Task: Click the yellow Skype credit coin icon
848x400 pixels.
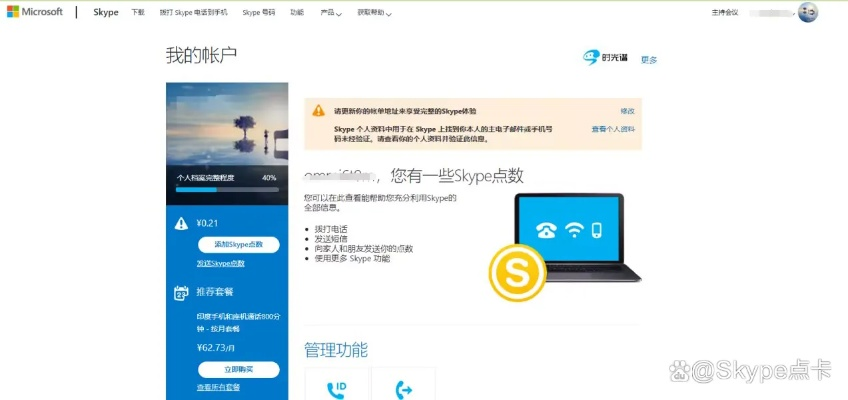Action: coord(517,272)
